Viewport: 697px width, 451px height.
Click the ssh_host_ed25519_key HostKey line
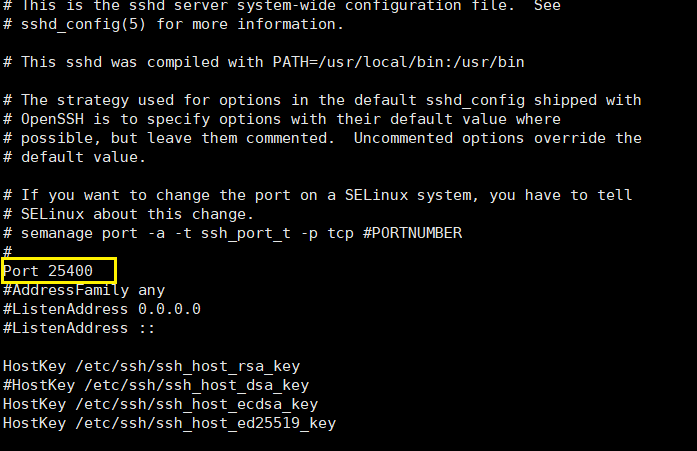click(169, 423)
